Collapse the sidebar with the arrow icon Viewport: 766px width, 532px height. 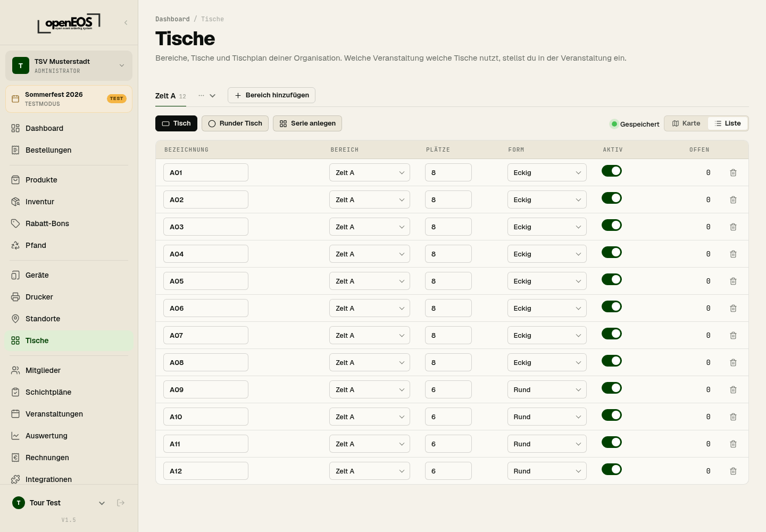pos(126,22)
